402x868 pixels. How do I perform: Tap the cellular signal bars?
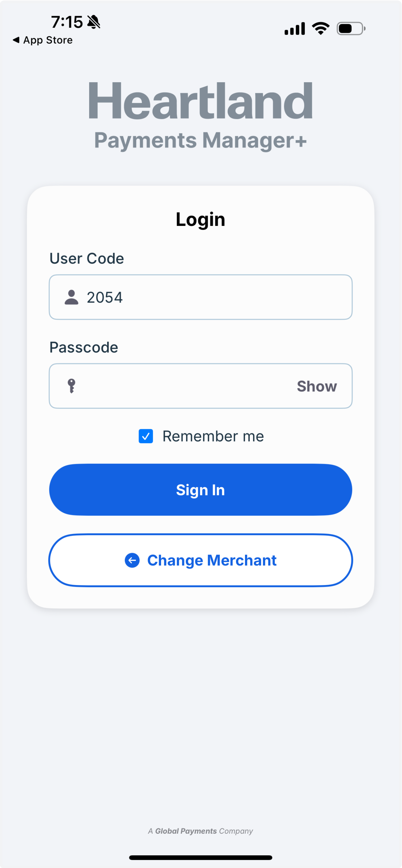pyautogui.click(x=295, y=29)
